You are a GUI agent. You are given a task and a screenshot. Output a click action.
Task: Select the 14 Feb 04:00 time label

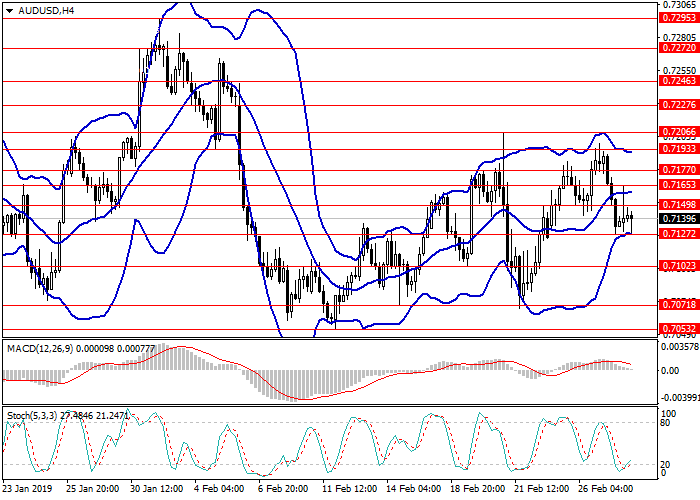click(x=414, y=489)
